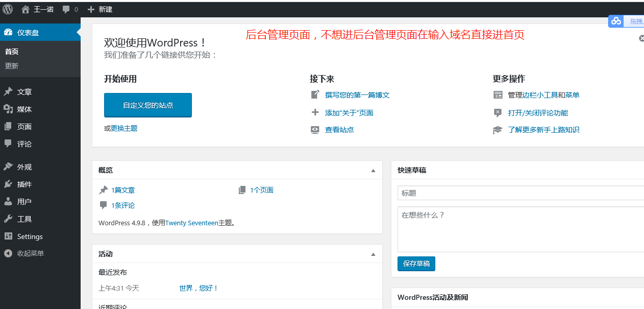The width and height of the screenshot is (644, 309).
Task: Open the 查看站点 link
Action: pyautogui.click(x=339, y=130)
